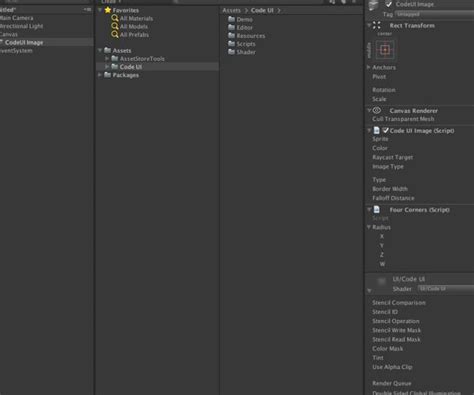Collapse the Favorites tree section
Viewport: 474px width, 395px height.
[100, 10]
